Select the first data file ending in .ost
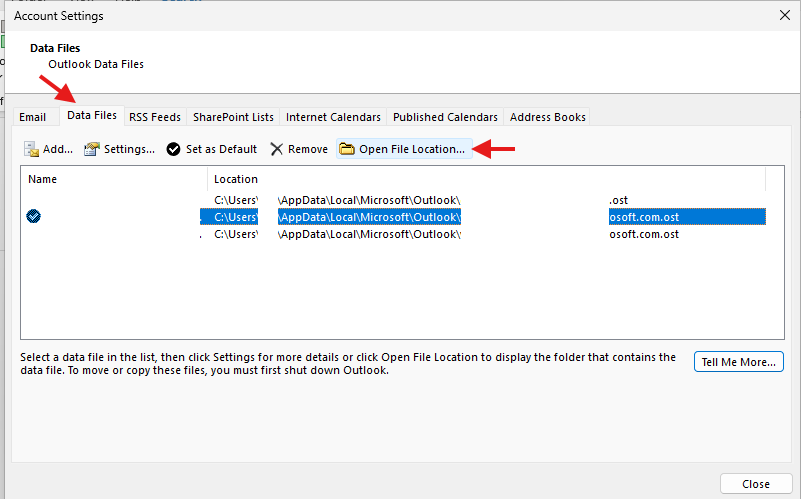801x499 pixels. coord(393,200)
